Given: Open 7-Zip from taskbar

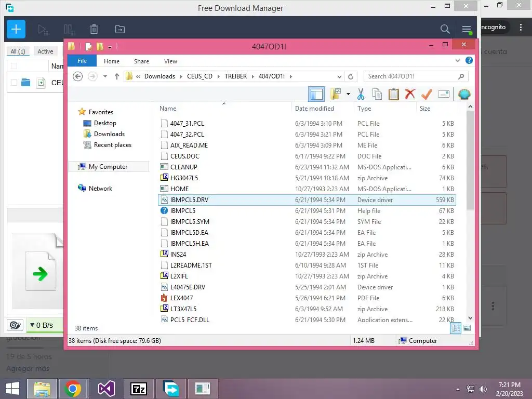Looking at the screenshot, I should tap(138, 389).
